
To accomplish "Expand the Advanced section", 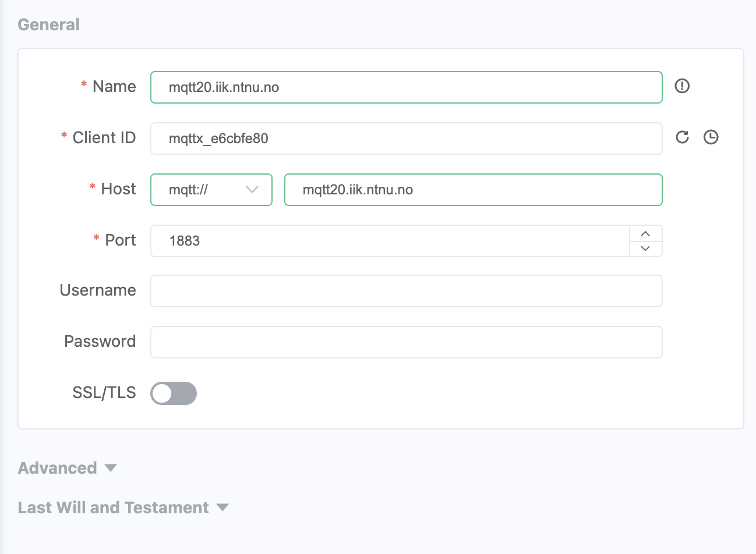I will click(111, 468).
